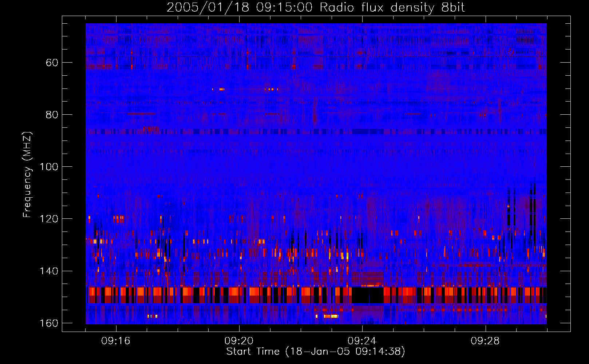Viewport: 589px width, 364px height.
Task: Click the 140 MHz frequency label
Action: pyautogui.click(x=49, y=271)
